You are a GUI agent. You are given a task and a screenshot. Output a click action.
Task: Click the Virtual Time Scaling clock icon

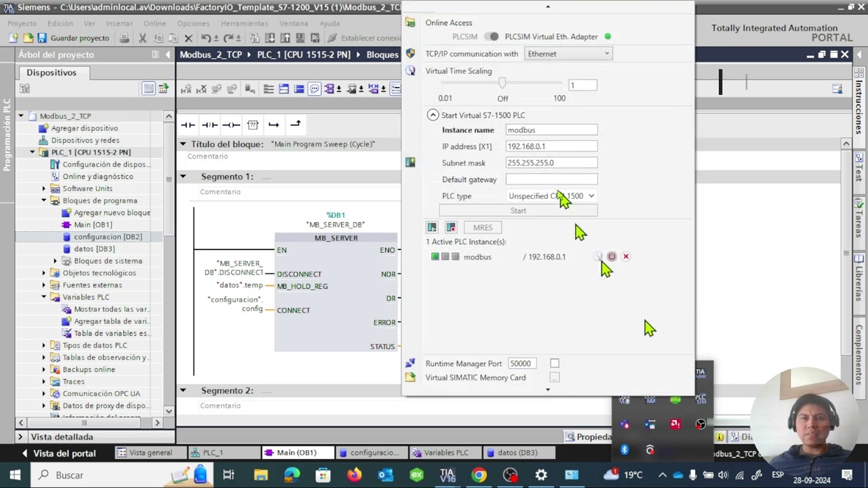(410, 70)
